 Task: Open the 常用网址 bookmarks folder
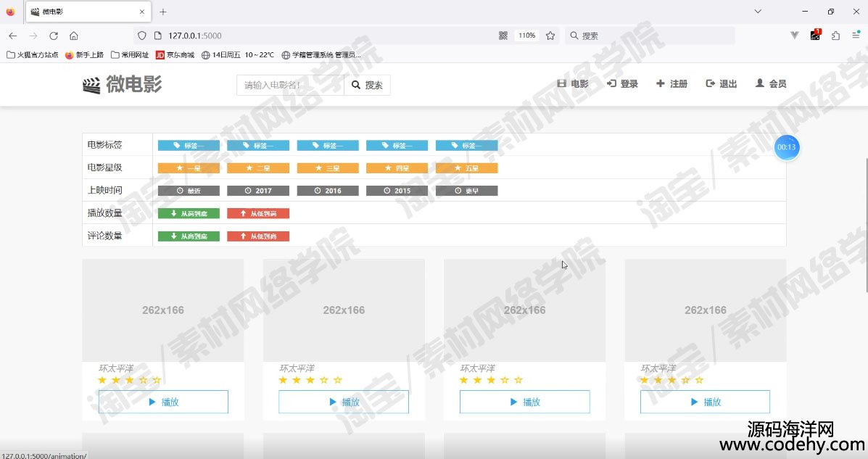pos(130,54)
